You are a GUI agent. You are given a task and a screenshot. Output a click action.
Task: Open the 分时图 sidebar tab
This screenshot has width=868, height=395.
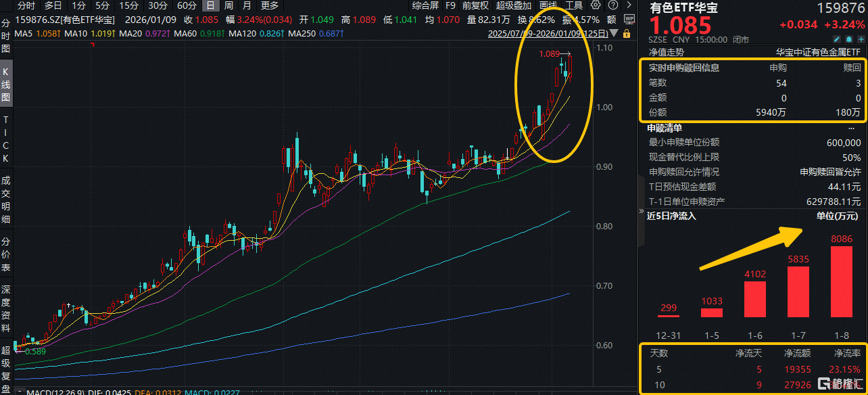5,37
